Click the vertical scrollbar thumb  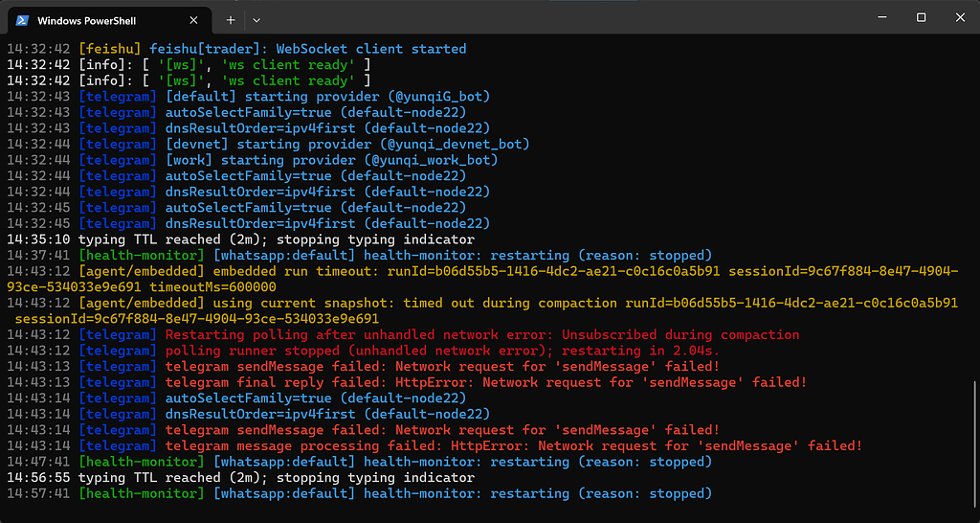(x=974, y=443)
